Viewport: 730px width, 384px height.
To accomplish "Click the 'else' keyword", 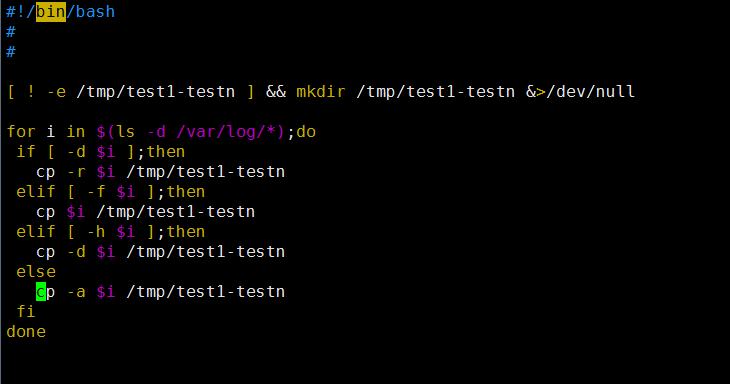I will pyautogui.click(x=36, y=272).
